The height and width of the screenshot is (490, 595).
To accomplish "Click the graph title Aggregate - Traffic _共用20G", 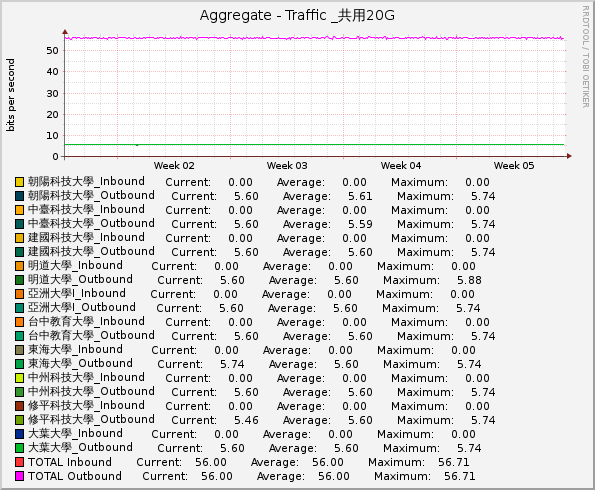I will pyautogui.click(x=297, y=16).
